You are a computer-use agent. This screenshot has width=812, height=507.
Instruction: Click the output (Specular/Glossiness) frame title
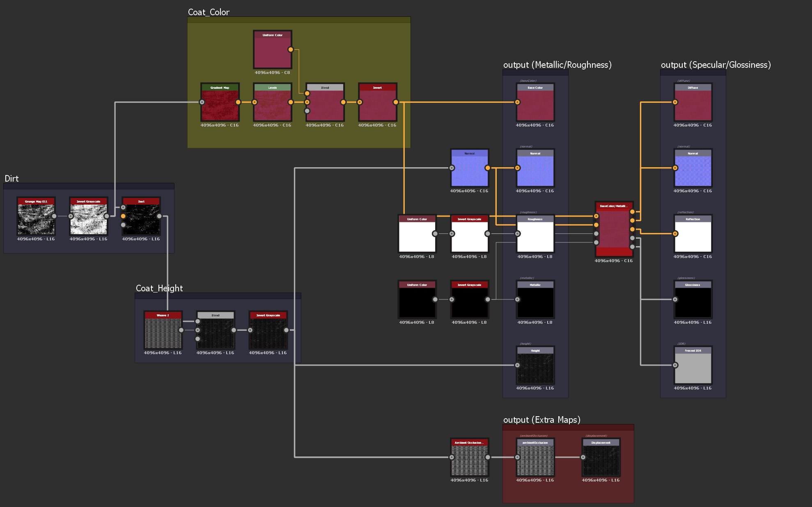pyautogui.click(x=716, y=65)
